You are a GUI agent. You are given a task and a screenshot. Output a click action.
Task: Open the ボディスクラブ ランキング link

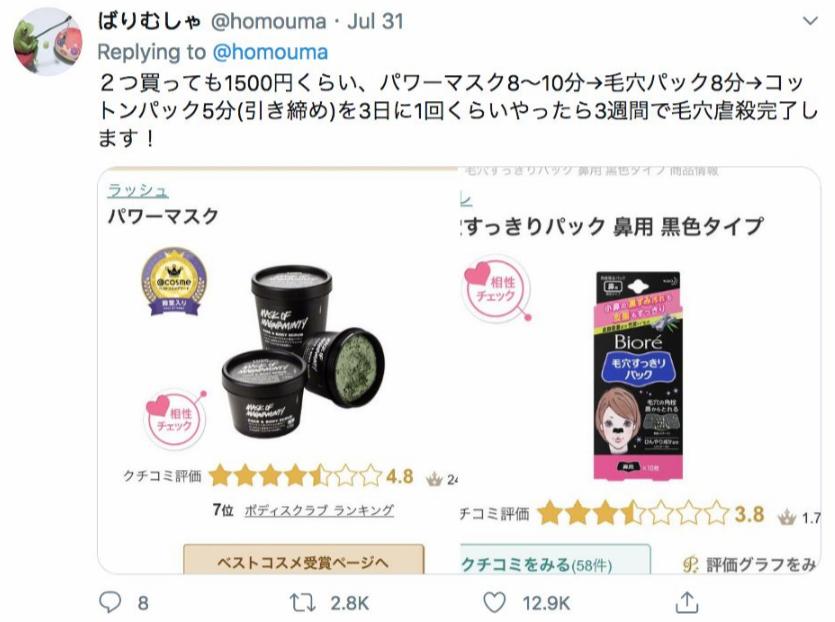319,510
